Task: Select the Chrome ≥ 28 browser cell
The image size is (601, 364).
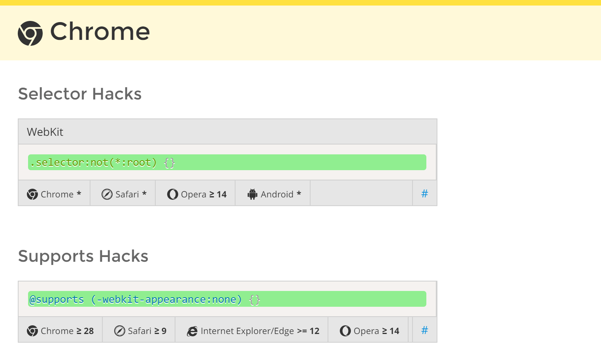Action: tap(60, 331)
